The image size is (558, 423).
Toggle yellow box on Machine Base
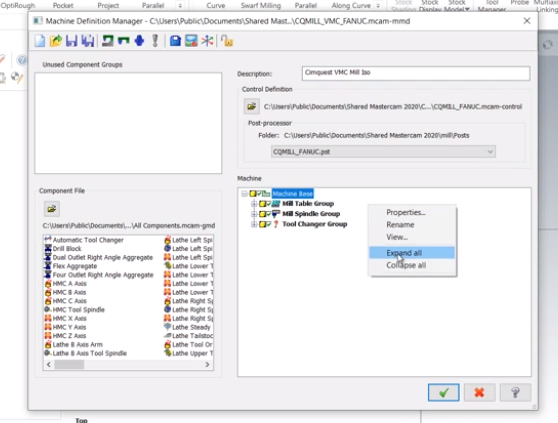[x=253, y=194]
